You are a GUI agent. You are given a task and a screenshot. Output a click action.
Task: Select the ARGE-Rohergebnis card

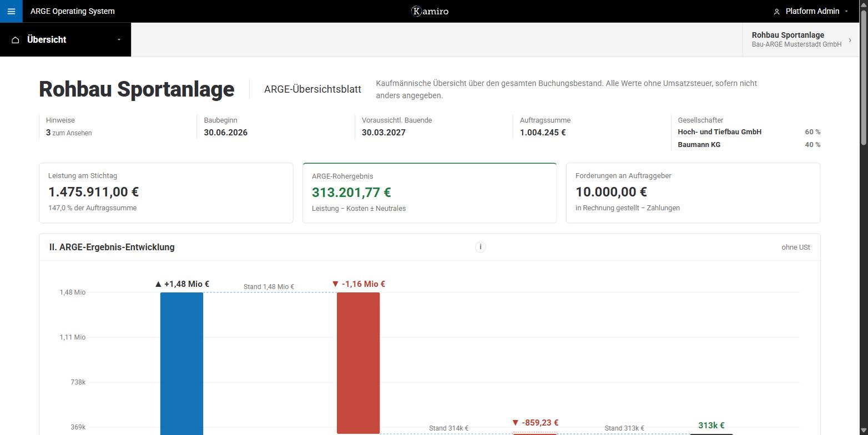(x=430, y=193)
